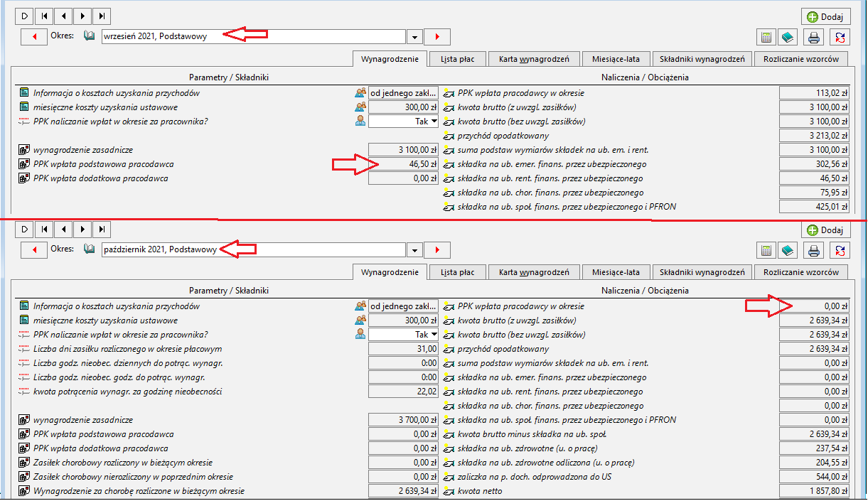Click the top Dodaj button
The height and width of the screenshot is (501, 868).
825,16
